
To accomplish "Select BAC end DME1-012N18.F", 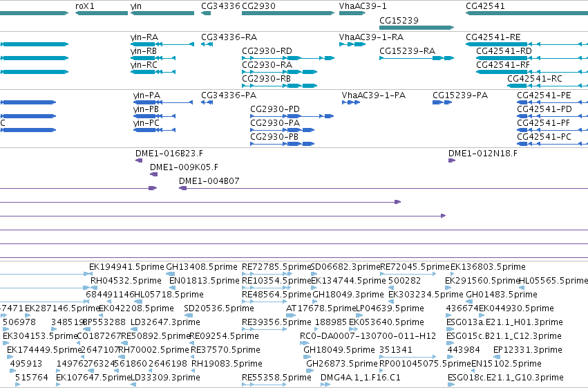I will [x=482, y=154].
